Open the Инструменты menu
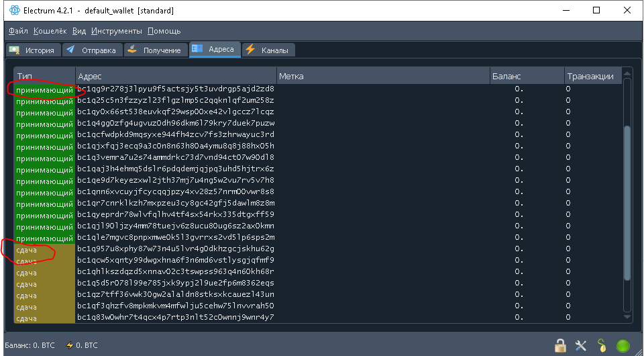Viewport: 644px width, 356px height. tap(117, 31)
